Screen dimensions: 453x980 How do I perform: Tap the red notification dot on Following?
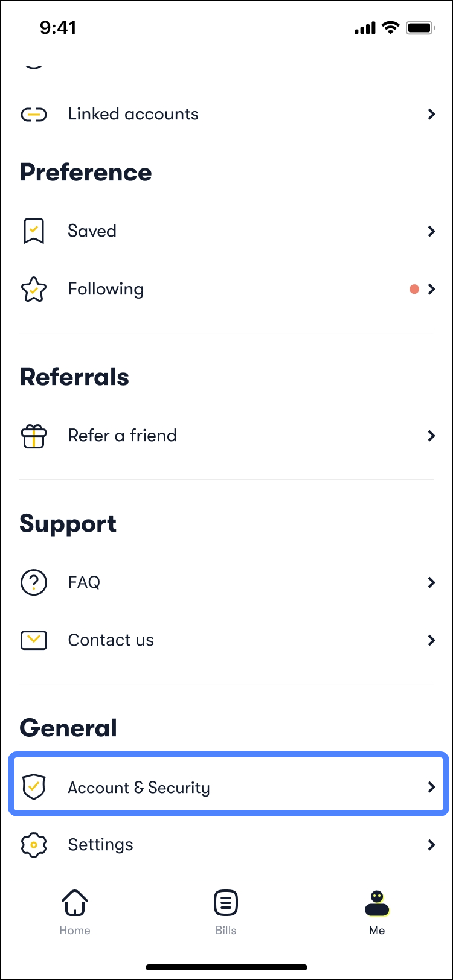[414, 290]
